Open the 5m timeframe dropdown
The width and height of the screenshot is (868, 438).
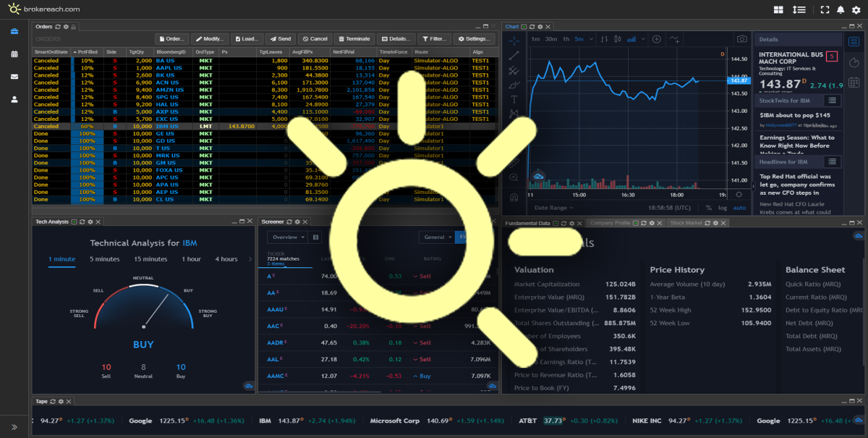591,40
